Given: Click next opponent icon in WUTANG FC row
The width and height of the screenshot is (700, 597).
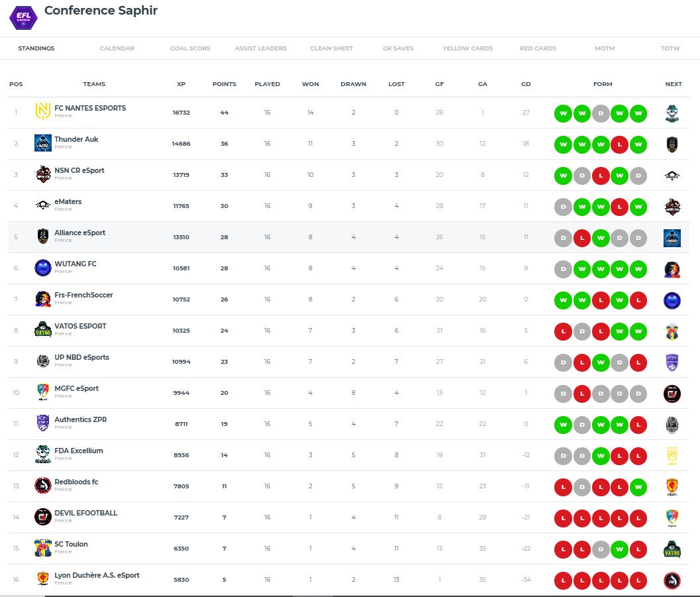Looking at the screenshot, I should (x=672, y=269).
